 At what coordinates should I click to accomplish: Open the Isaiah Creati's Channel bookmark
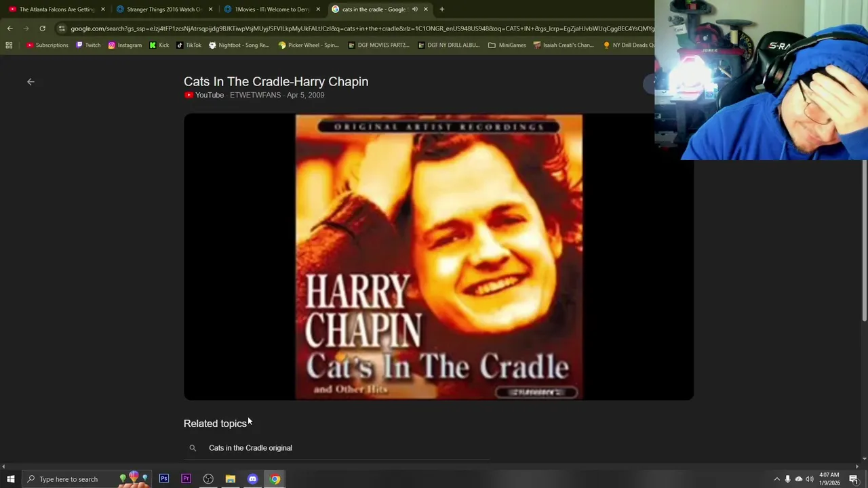tap(564, 45)
